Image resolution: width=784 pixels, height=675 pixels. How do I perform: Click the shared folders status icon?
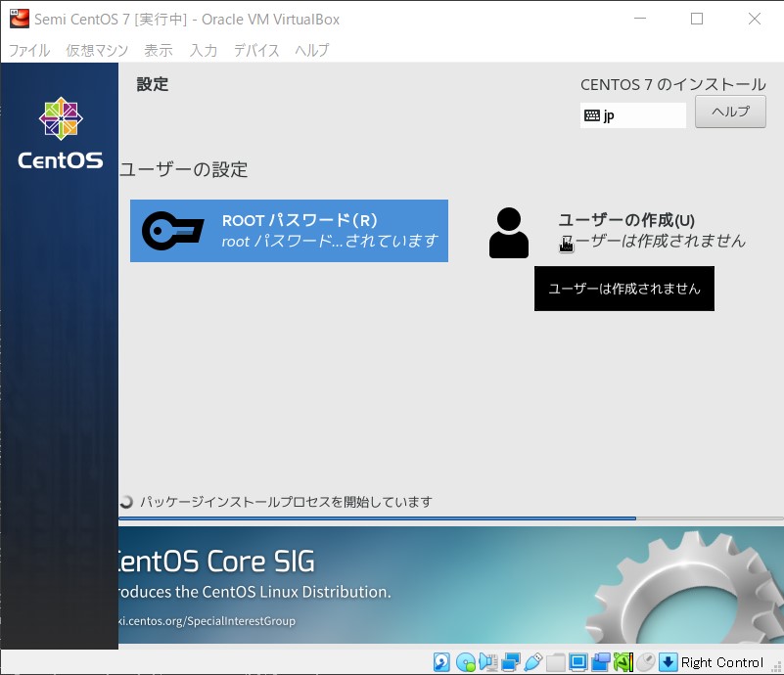[556, 662]
